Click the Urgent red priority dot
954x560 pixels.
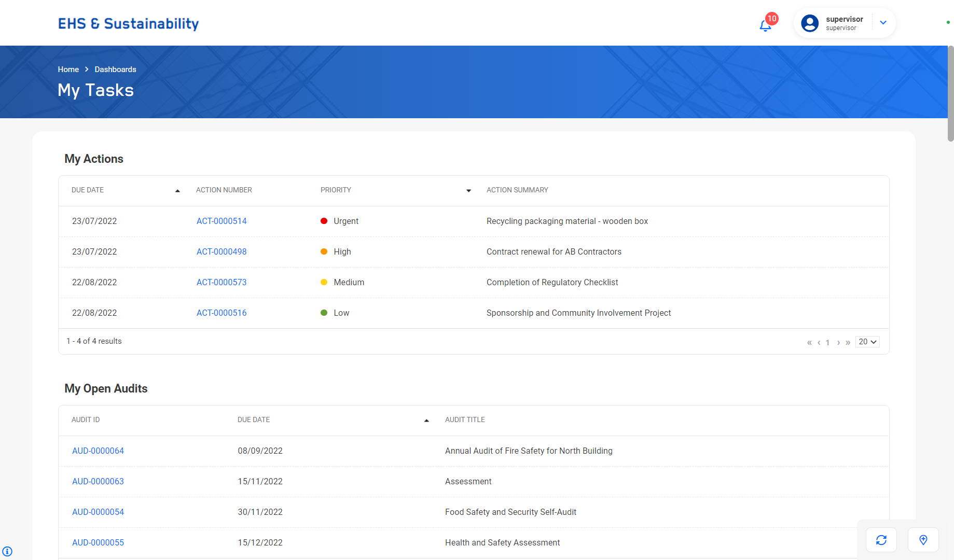[x=324, y=221]
